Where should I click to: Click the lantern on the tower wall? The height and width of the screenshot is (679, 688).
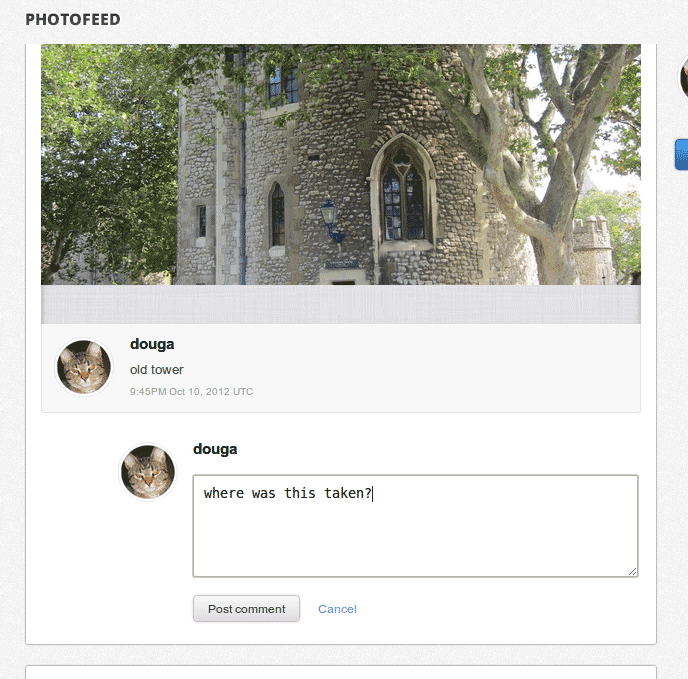click(x=331, y=215)
